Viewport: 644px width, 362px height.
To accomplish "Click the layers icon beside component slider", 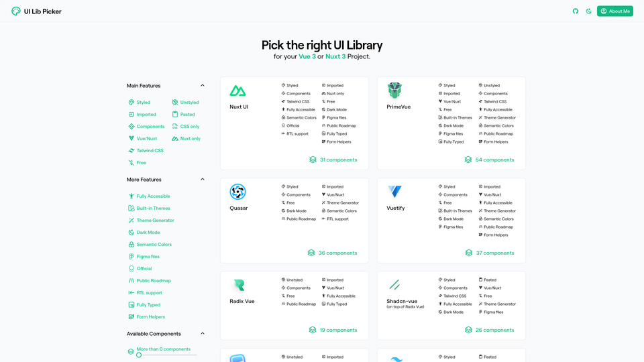I will tap(131, 352).
